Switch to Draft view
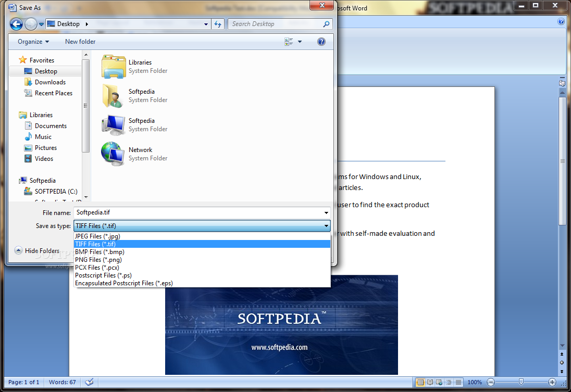 click(x=458, y=382)
